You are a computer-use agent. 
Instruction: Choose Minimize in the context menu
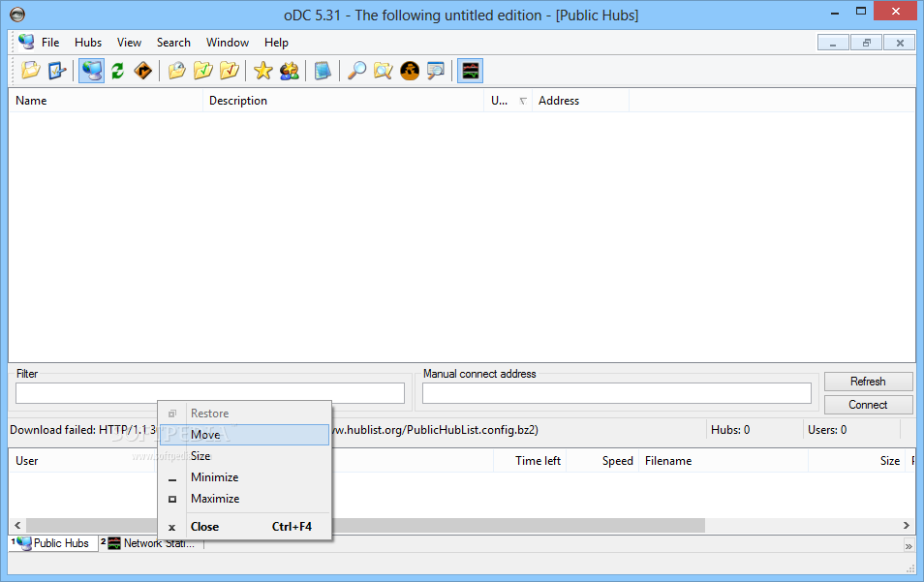coord(244,477)
